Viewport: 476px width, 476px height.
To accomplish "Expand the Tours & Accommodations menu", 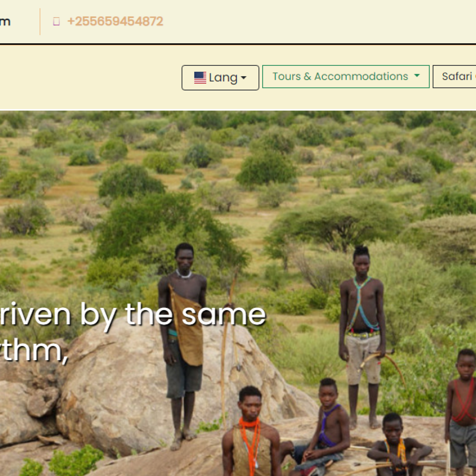I will pos(345,77).
